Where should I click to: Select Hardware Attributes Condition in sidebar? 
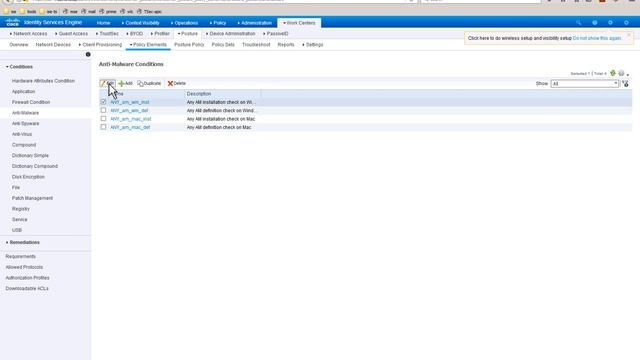43,81
